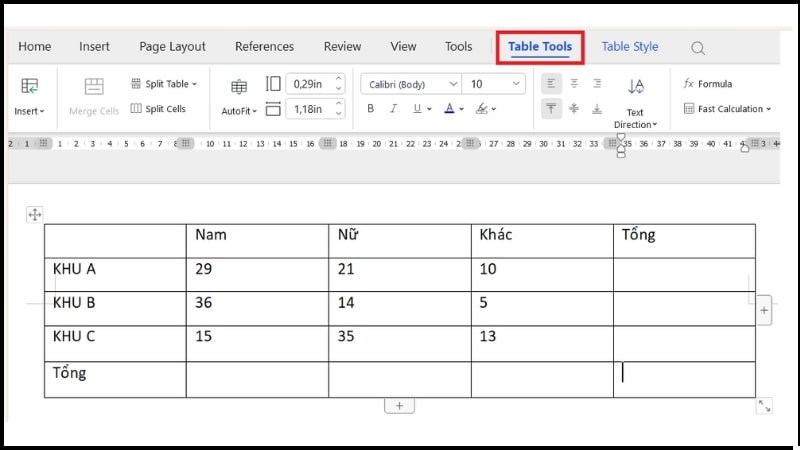
Task: Open the Page Layout tab
Action: [x=172, y=47]
